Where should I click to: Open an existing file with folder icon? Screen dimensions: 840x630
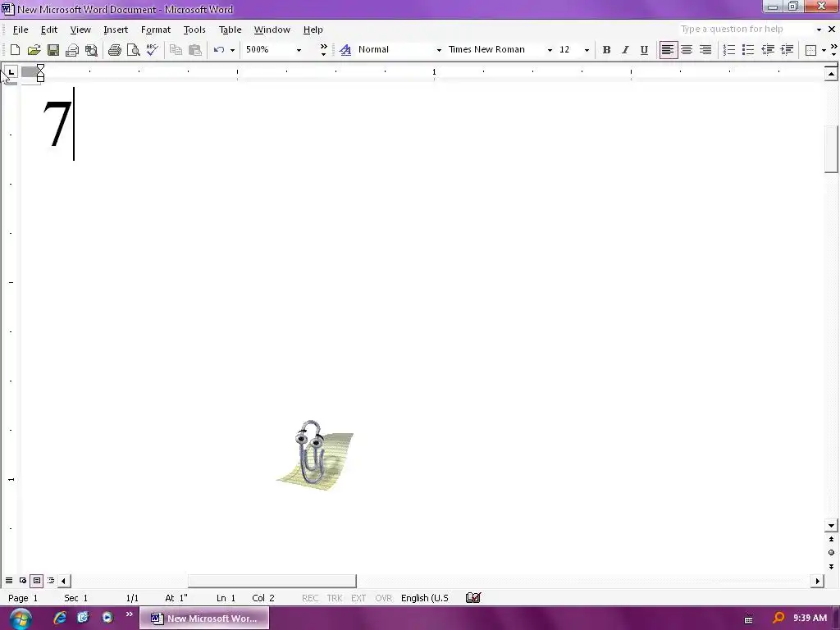[x=34, y=50]
